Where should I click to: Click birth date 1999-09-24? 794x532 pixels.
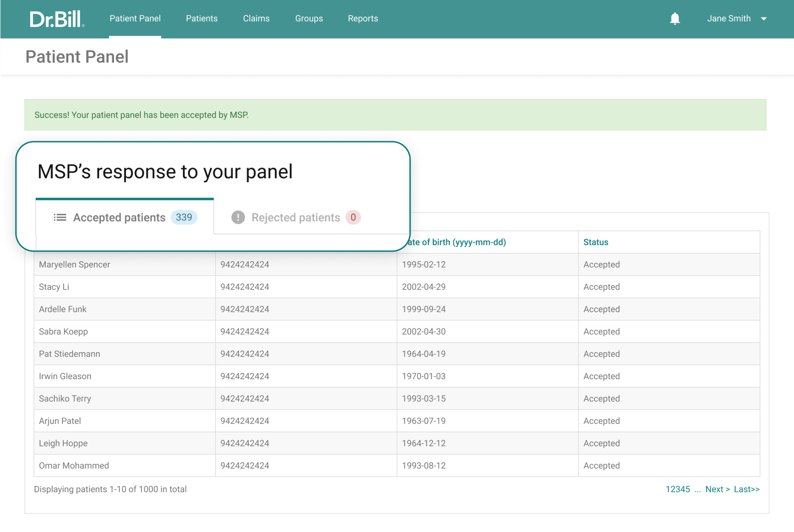coord(424,309)
